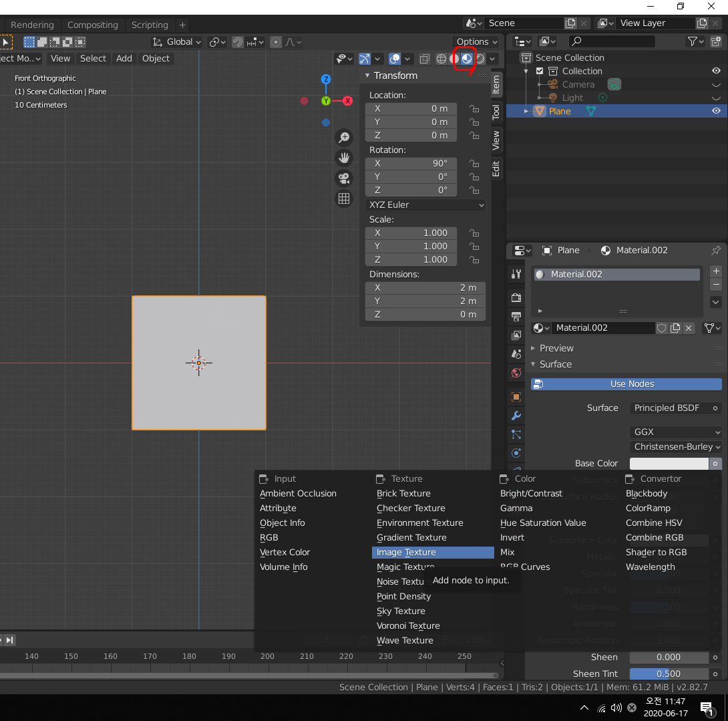This screenshot has width=728, height=721.
Task: Open Modifier properties wrench tab
Action: (516, 416)
